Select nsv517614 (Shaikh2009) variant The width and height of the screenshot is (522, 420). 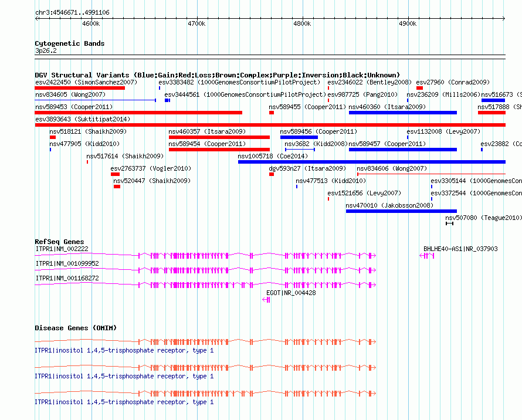coord(125,156)
